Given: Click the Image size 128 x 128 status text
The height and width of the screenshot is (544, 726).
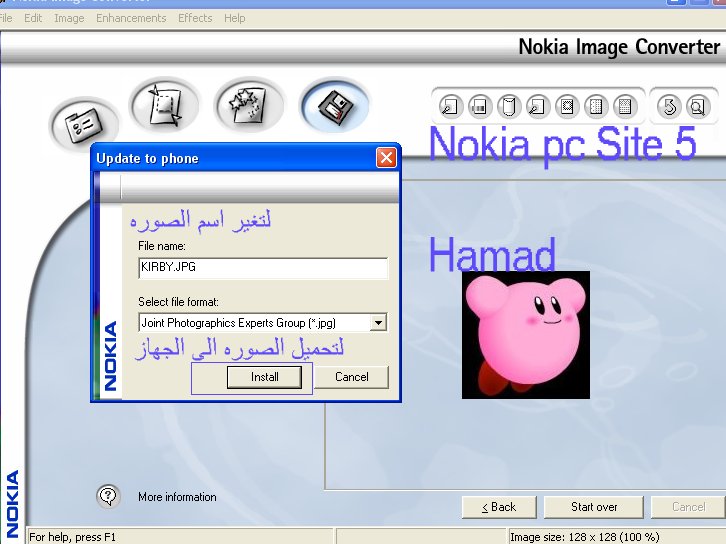Looking at the screenshot, I should 585,537.
